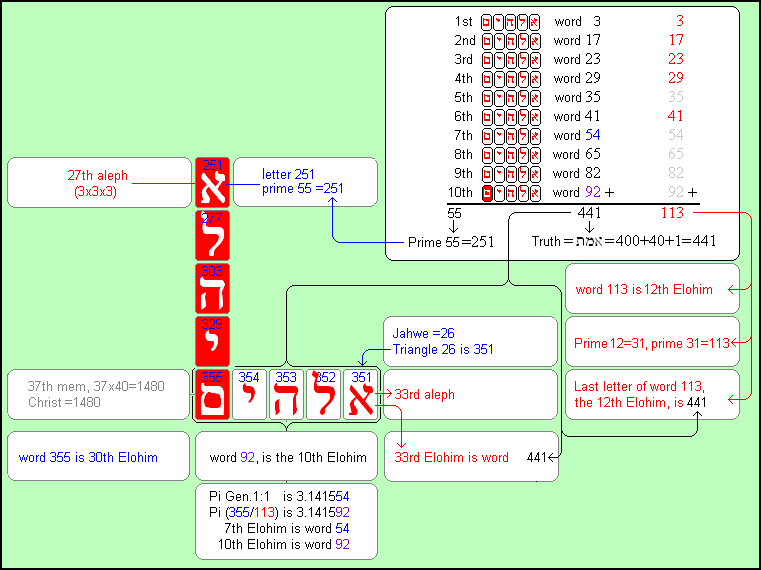Click the white aleph tile numbered 351
This screenshot has width=761, height=570.
coord(361,394)
